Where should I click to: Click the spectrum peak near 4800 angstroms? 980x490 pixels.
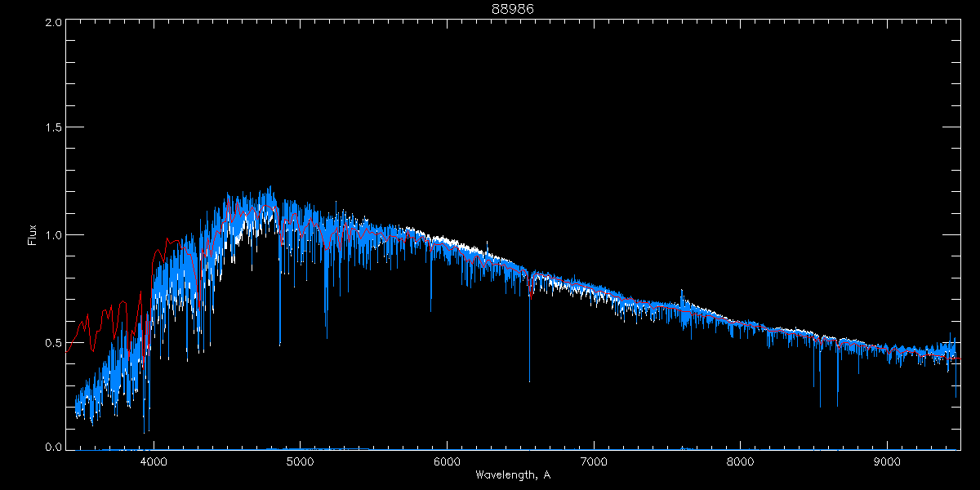(269, 189)
